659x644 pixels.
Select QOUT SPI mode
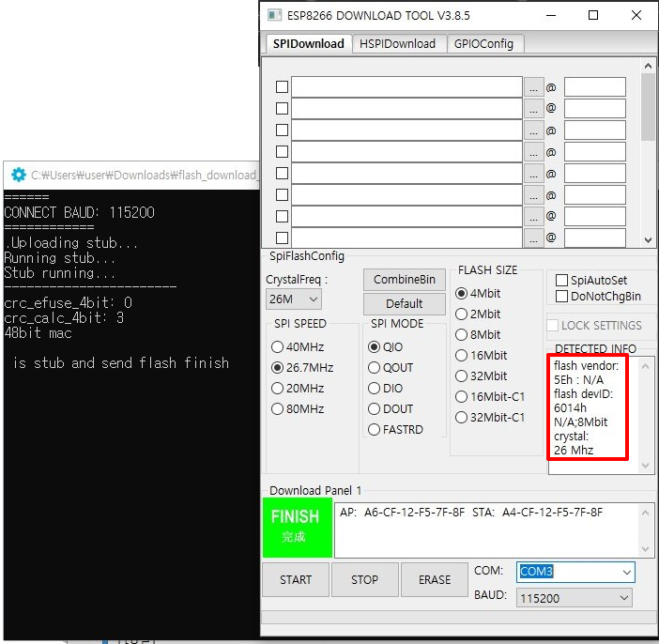coord(391,367)
